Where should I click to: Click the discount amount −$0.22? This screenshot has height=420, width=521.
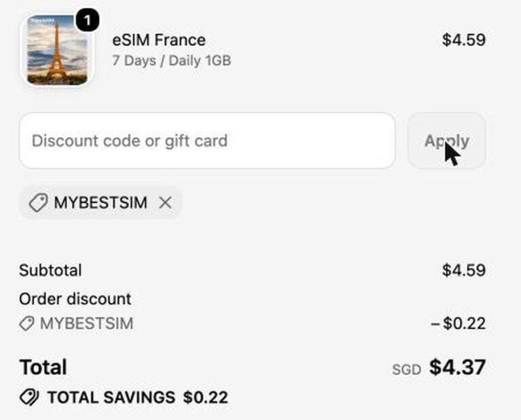(x=459, y=324)
